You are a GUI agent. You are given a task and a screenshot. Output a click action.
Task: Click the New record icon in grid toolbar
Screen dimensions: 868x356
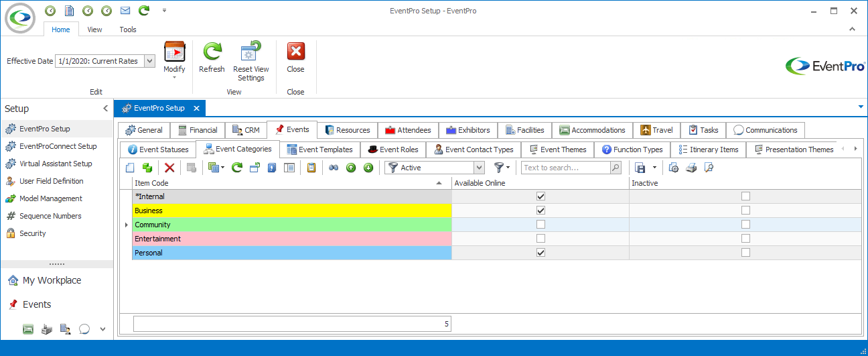[130, 168]
